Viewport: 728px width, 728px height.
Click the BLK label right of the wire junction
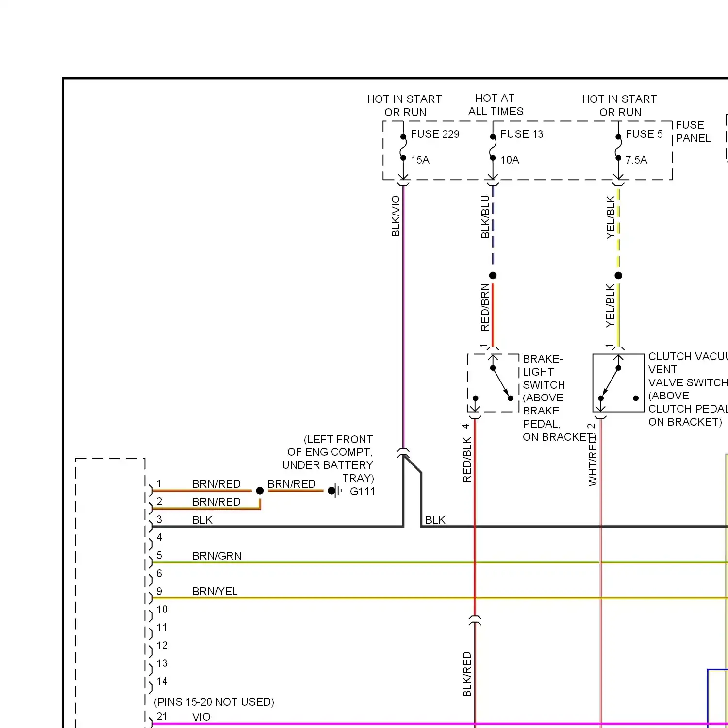point(435,520)
